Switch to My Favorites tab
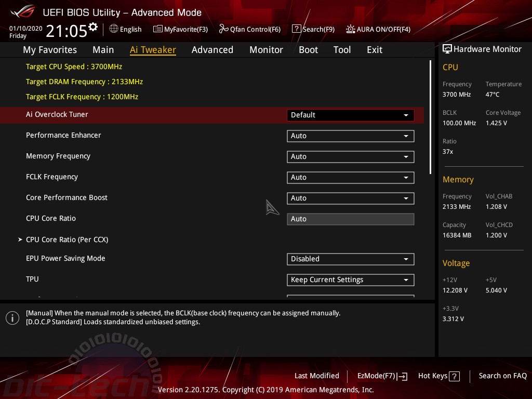Screen dimensions: 532x399 coord(50,50)
